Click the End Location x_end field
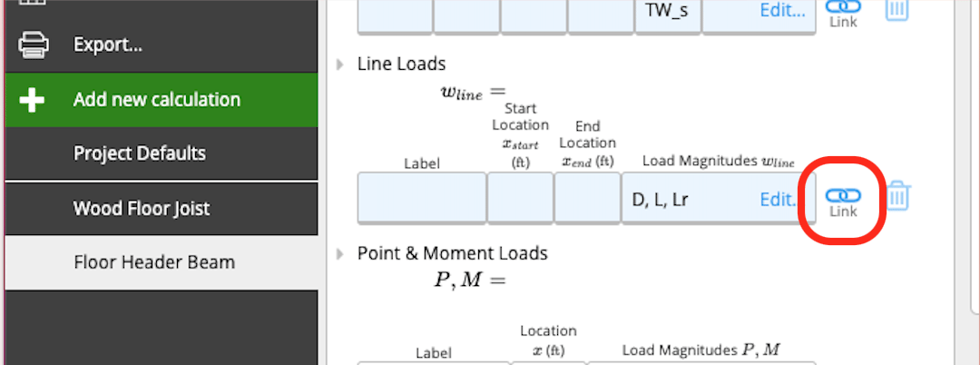 pos(587,199)
